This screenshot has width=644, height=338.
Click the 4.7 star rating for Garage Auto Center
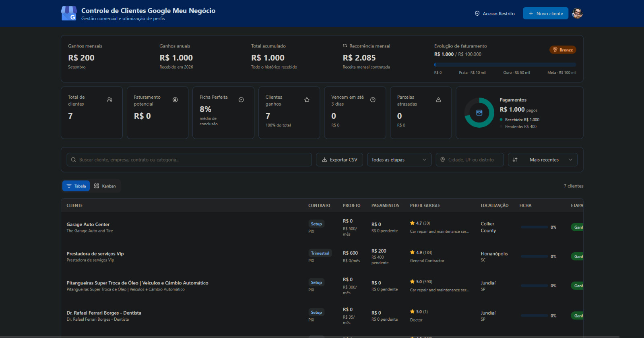(420, 223)
